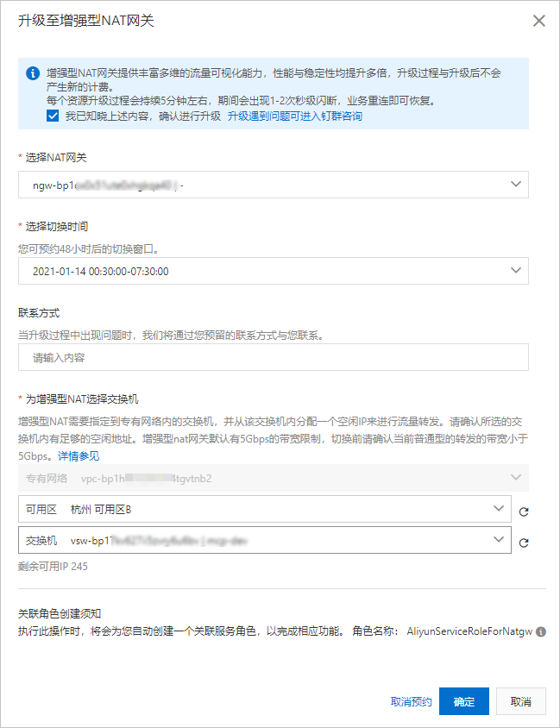This screenshot has width=560, height=728.
Task: Focus the contact info input field
Action: tap(273, 357)
